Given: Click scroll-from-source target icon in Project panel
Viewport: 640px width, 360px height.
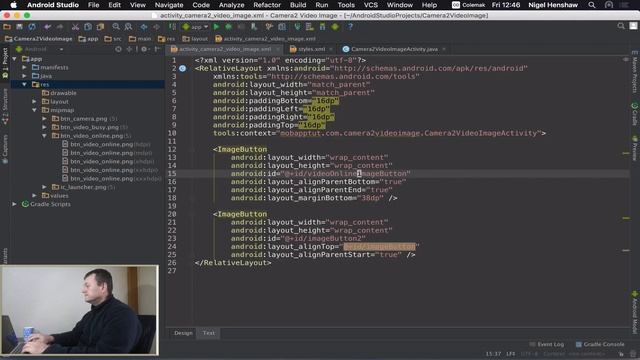Looking at the screenshot, I should pos(118,49).
